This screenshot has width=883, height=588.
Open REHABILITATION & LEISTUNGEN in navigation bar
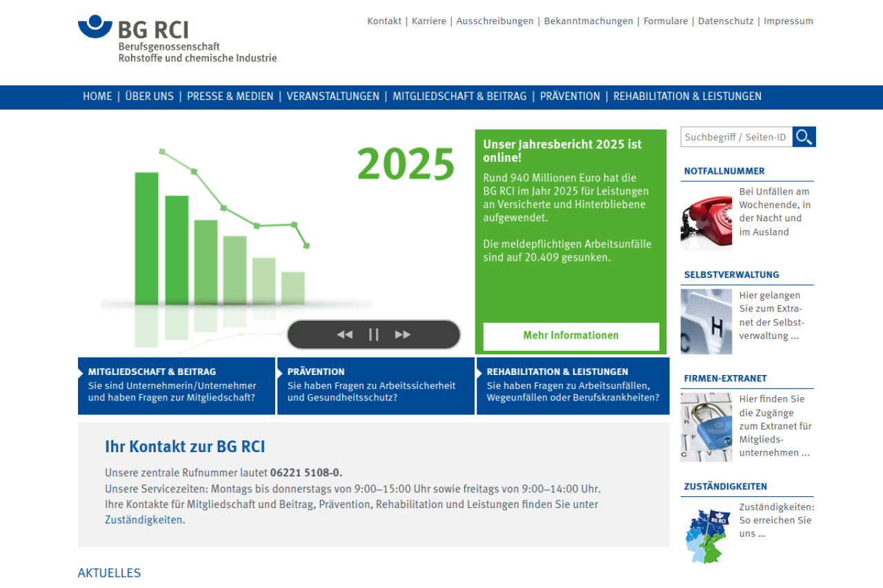[x=687, y=97]
